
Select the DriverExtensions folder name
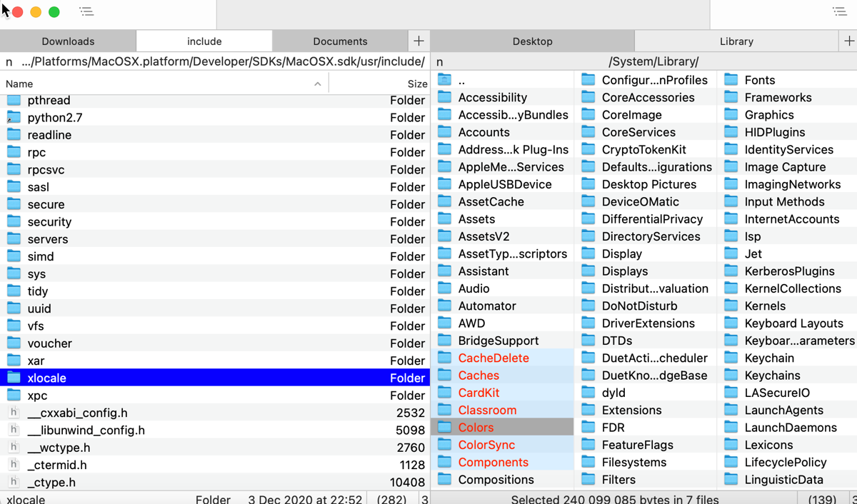tap(648, 323)
